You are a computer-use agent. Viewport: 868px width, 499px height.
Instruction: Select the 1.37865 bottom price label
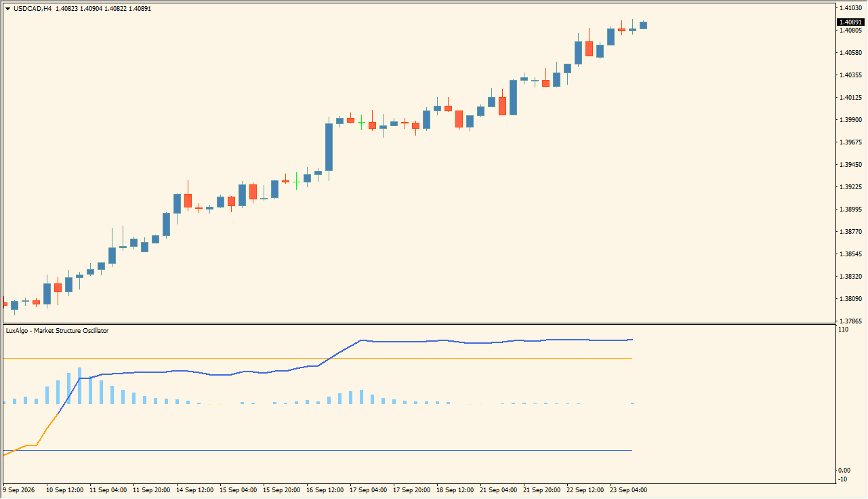851,321
